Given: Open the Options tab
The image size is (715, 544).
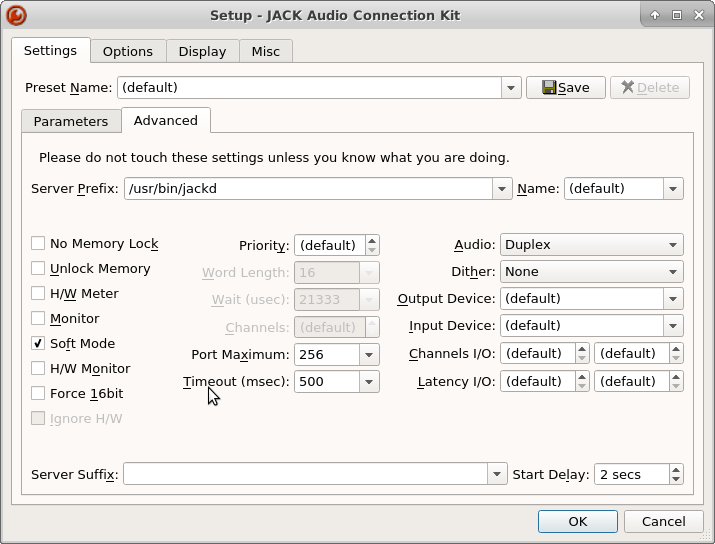Looking at the screenshot, I should point(128,51).
